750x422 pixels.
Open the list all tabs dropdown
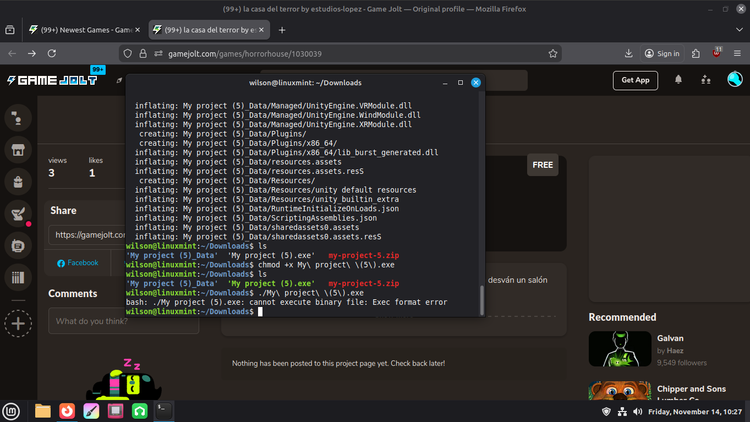click(739, 30)
